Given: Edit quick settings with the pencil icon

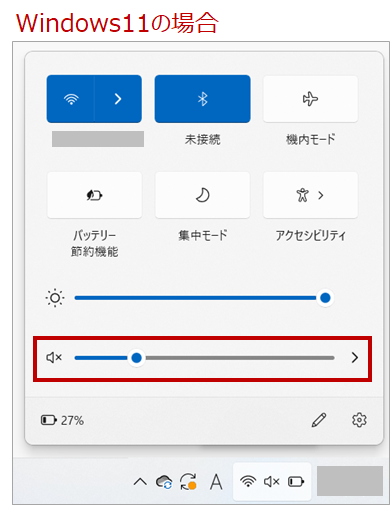Looking at the screenshot, I should click(x=319, y=420).
